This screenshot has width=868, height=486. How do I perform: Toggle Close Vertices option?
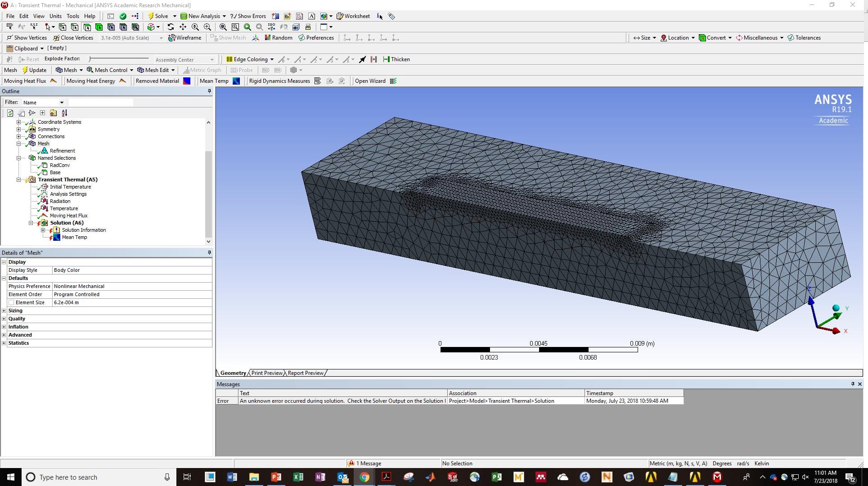point(73,38)
